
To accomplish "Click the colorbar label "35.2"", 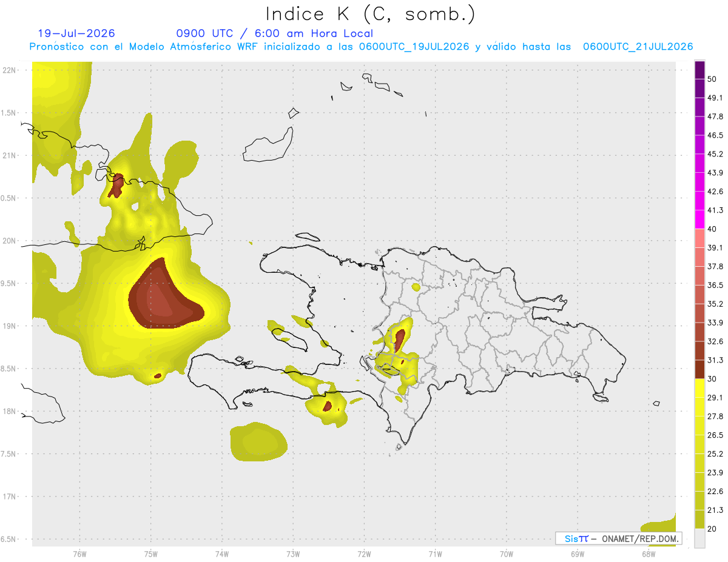I will 715,304.
